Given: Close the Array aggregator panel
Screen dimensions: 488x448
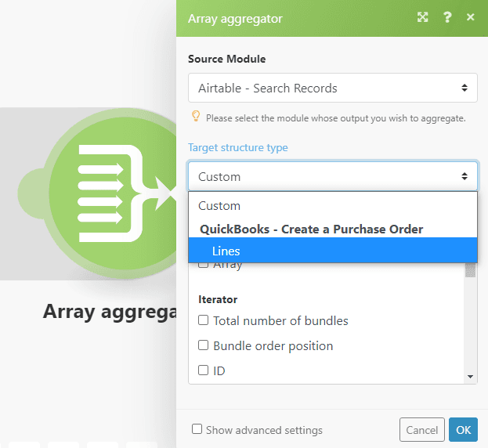Looking at the screenshot, I should 470,17.
